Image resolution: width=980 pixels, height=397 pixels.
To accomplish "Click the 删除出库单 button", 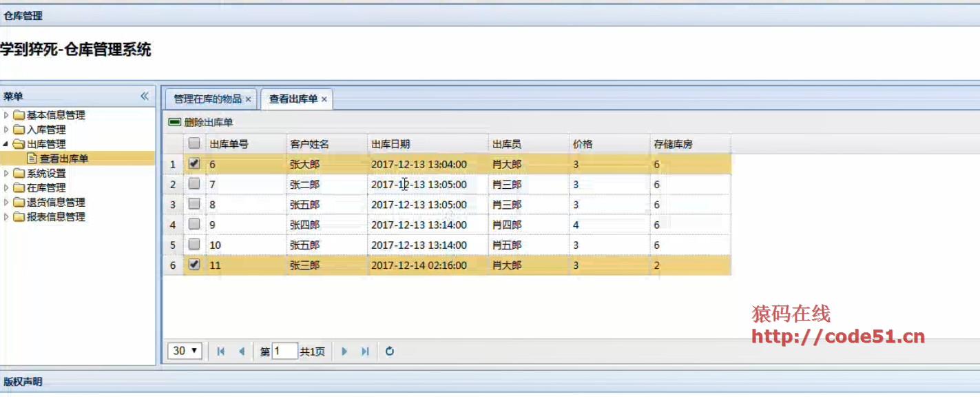I will click(x=201, y=123).
